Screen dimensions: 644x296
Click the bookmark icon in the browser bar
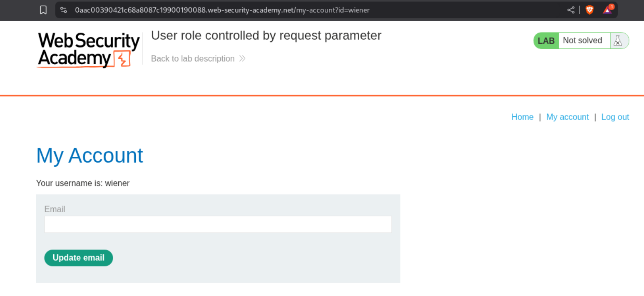43,10
